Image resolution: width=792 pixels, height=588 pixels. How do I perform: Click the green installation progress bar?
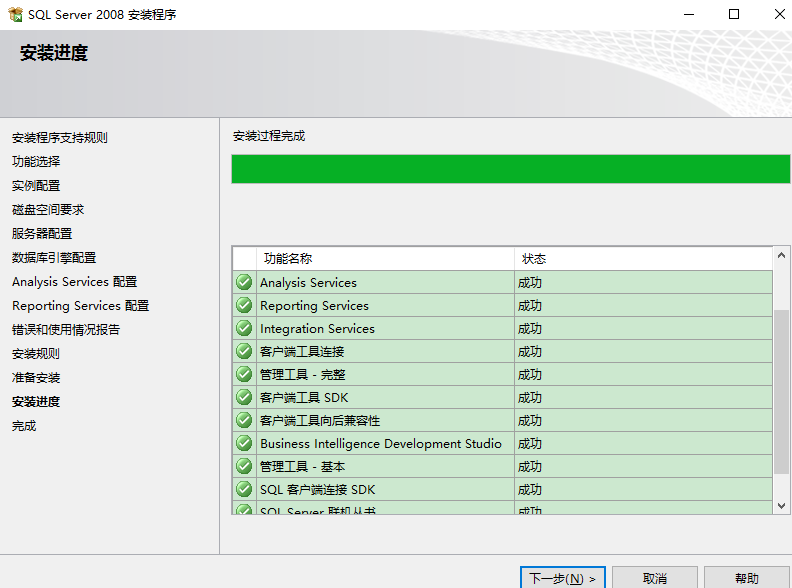coord(510,169)
